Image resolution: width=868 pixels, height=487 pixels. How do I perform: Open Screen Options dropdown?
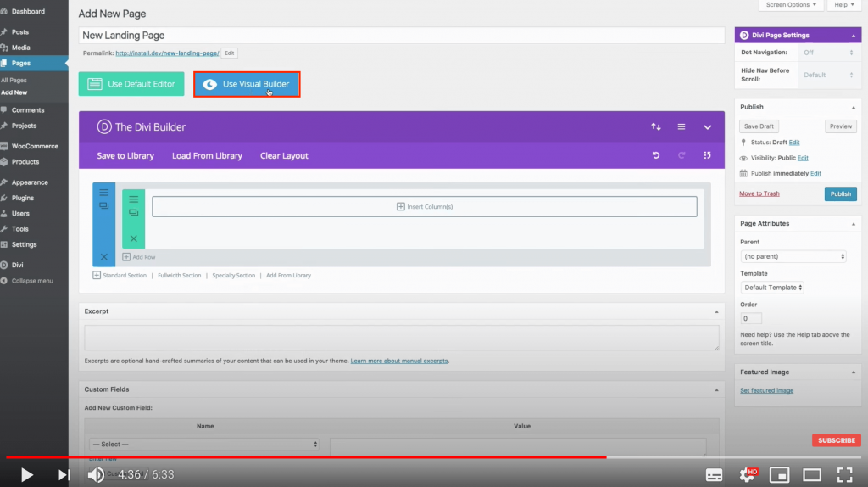(x=791, y=5)
